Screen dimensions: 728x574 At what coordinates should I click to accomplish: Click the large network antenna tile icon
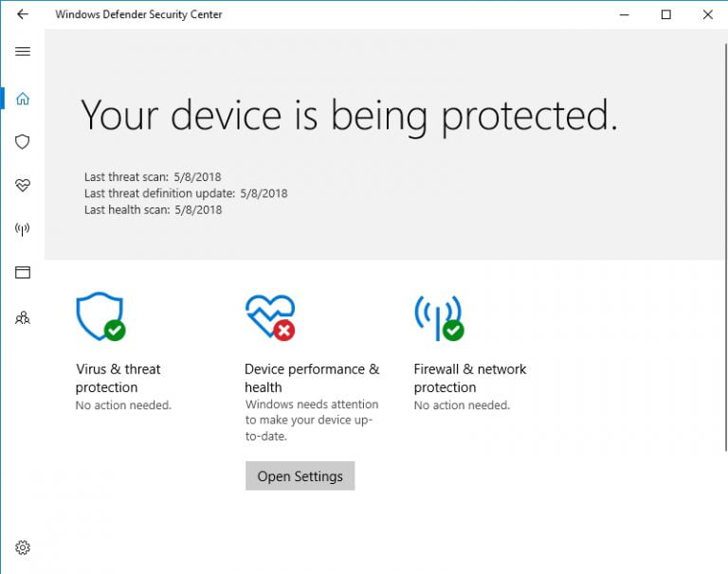pyautogui.click(x=438, y=316)
